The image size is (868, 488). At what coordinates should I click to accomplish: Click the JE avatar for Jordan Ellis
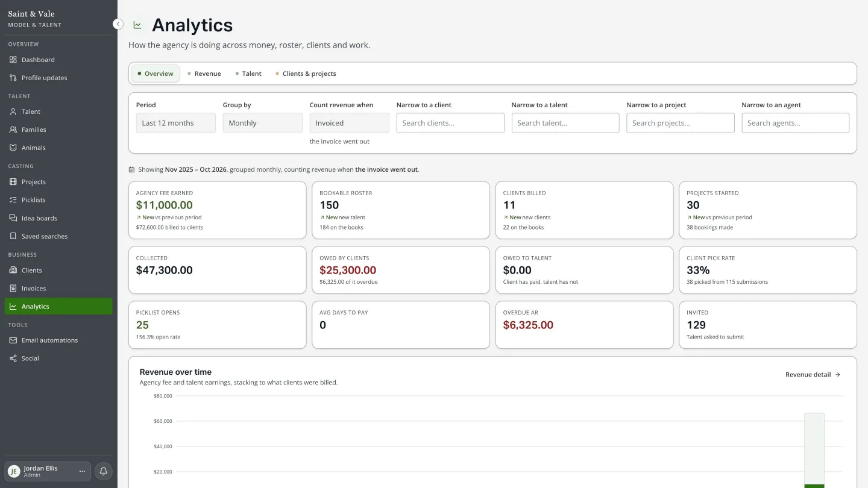pos(14,471)
